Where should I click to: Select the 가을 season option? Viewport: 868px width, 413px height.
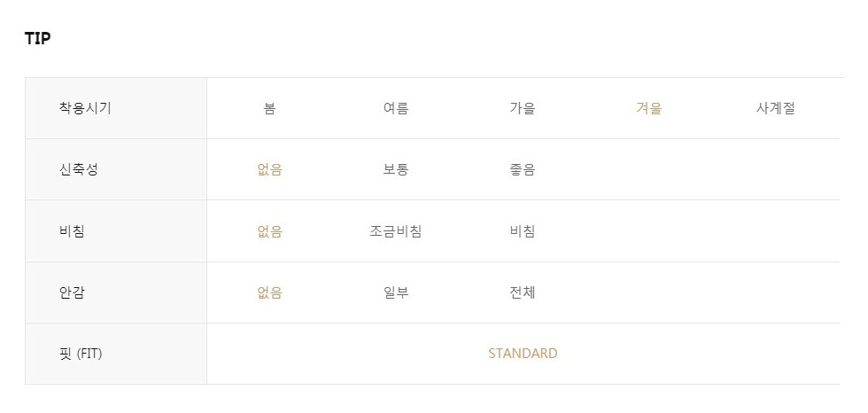pos(523,109)
